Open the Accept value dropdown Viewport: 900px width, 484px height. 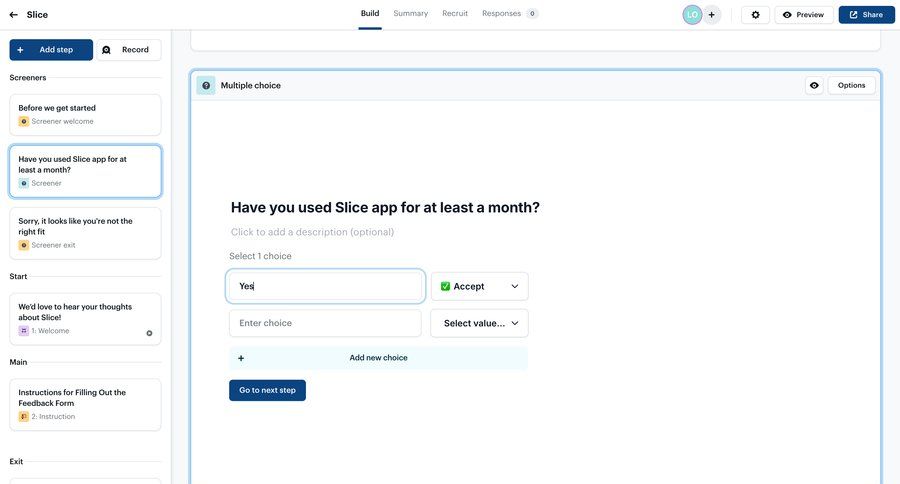479,286
